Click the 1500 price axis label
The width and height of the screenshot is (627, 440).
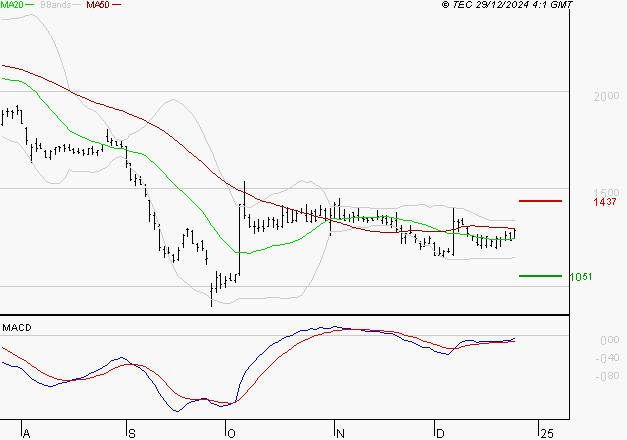pyautogui.click(x=606, y=193)
